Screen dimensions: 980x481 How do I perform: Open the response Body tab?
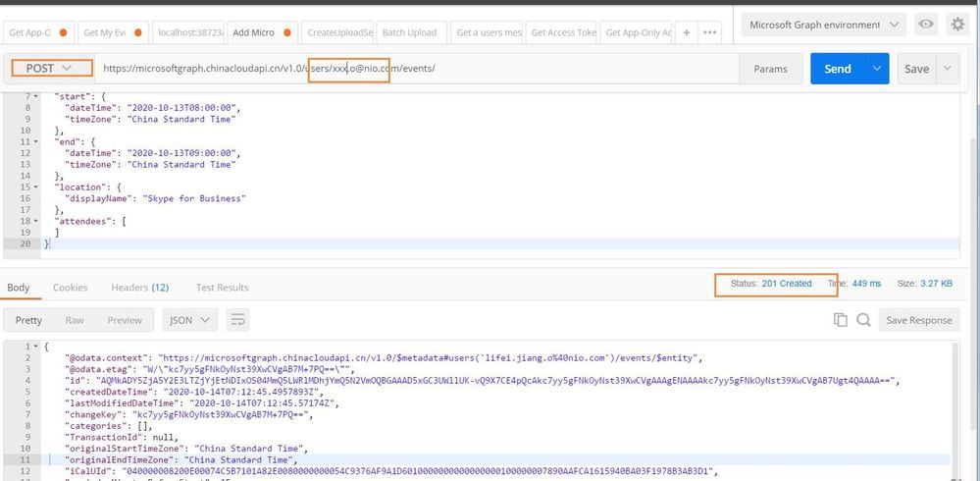tap(19, 288)
